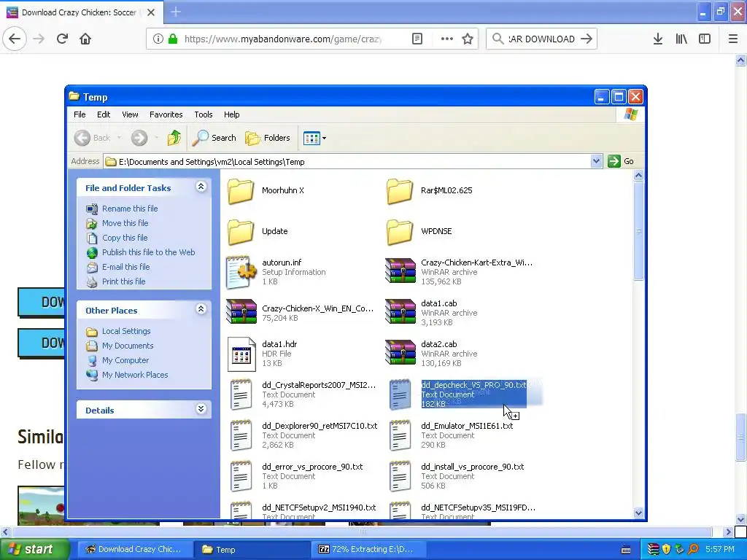Screen dimensions: 747x560
Task: Open the Forward history dropdown arrow
Action: pyautogui.click(x=156, y=138)
